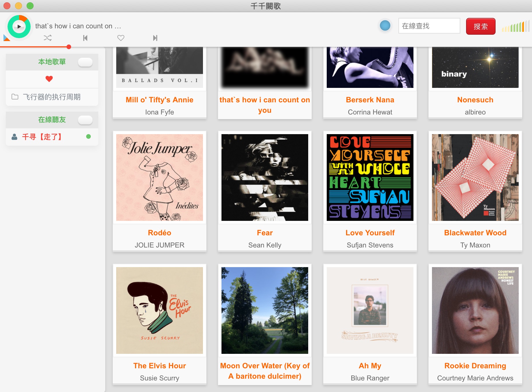This screenshot has height=392, width=532.
Task: Click the play button in the player
Action: pyautogui.click(x=19, y=27)
